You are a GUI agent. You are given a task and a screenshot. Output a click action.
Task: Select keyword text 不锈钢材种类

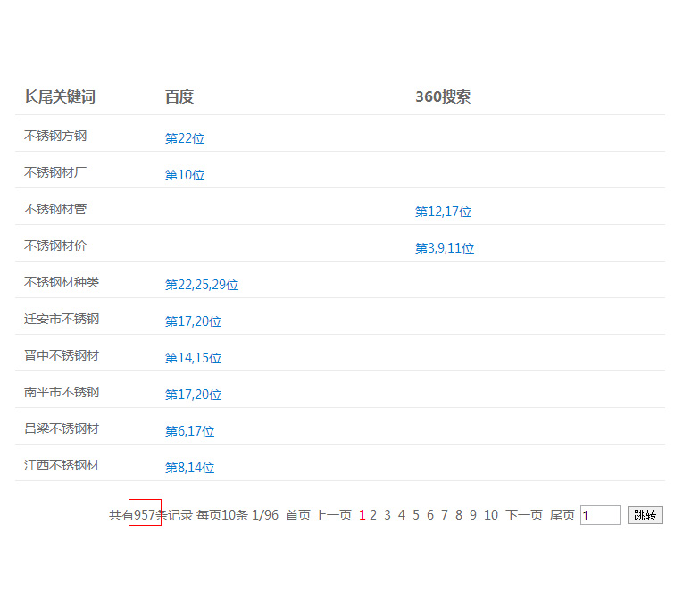pyautogui.click(x=62, y=282)
